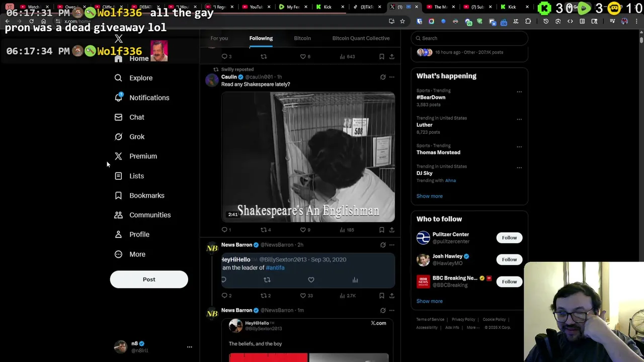Launch Grok from the sidebar icon
Viewport: 644px width, 362px height.
pos(118,137)
